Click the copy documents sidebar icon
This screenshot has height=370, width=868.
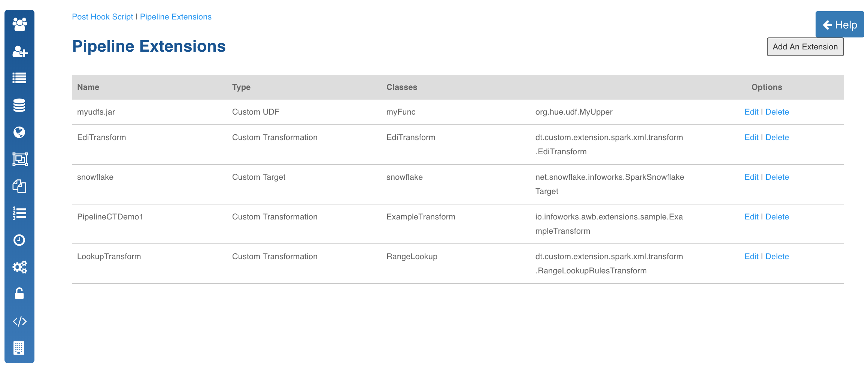[x=19, y=186]
